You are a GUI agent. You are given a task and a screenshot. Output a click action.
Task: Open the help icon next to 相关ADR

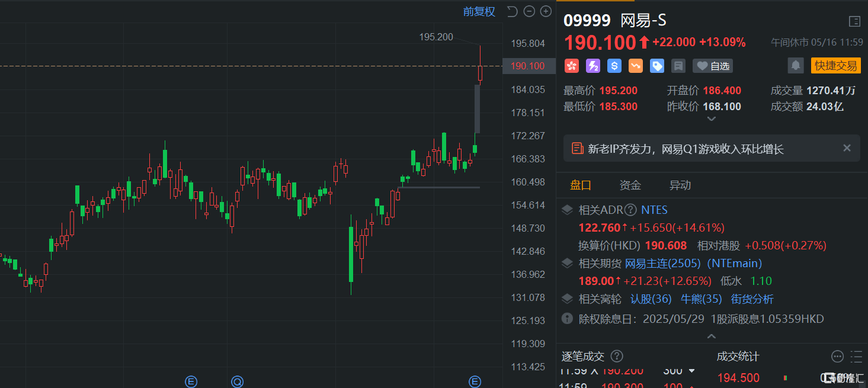630,210
